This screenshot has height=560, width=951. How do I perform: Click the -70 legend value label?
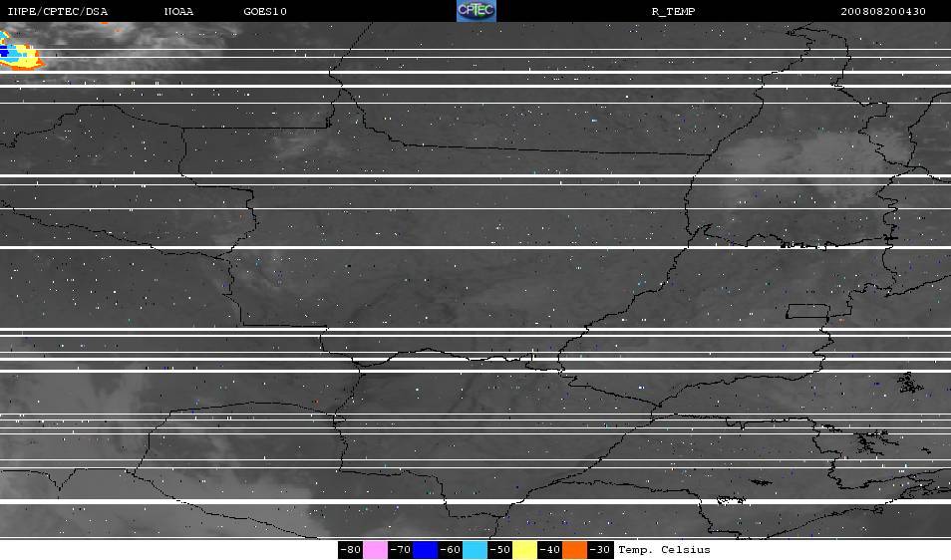point(401,550)
